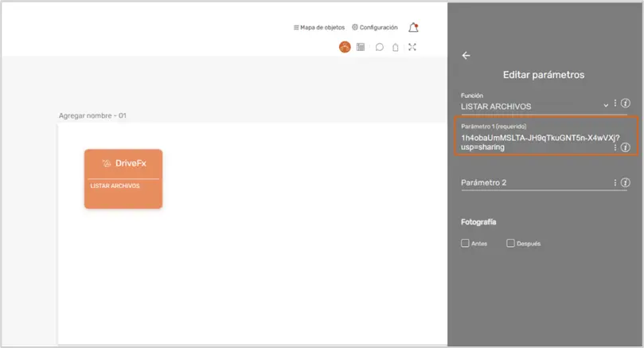Image resolution: width=644 pixels, height=348 pixels.
Task: Click the Editar parámetros heading
Action: (x=544, y=75)
